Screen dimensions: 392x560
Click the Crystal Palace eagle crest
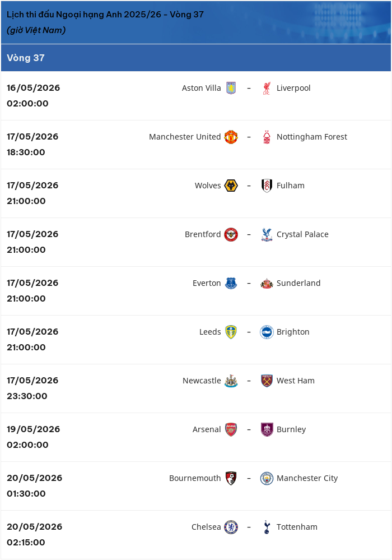[x=267, y=234]
